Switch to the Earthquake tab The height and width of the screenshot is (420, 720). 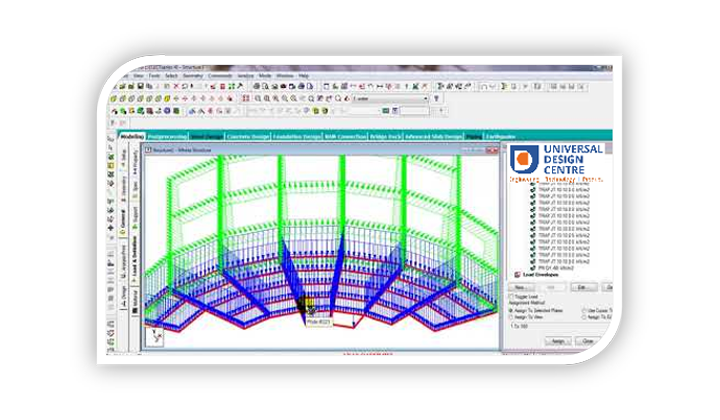(x=501, y=136)
